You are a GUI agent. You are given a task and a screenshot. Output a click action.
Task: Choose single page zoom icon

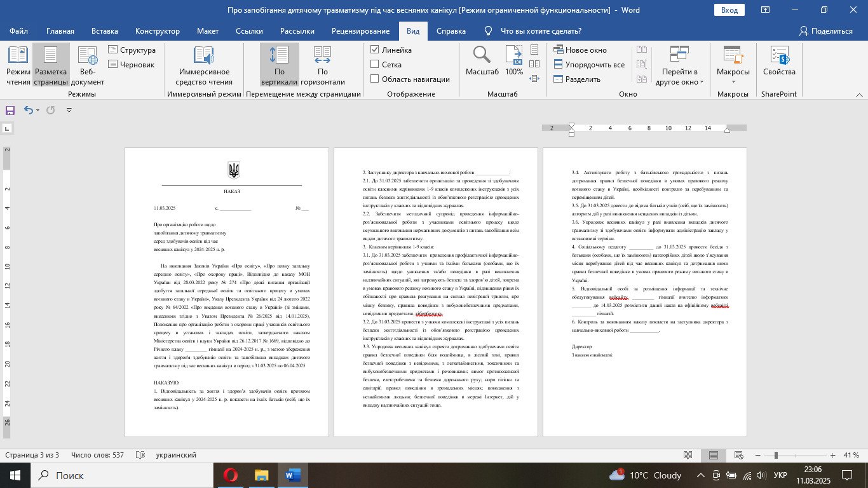534,50
